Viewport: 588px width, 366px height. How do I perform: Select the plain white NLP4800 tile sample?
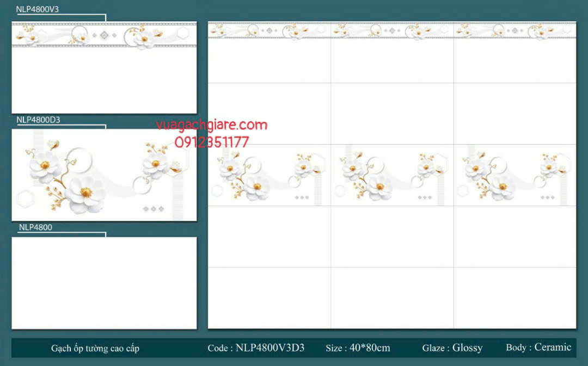click(x=104, y=283)
